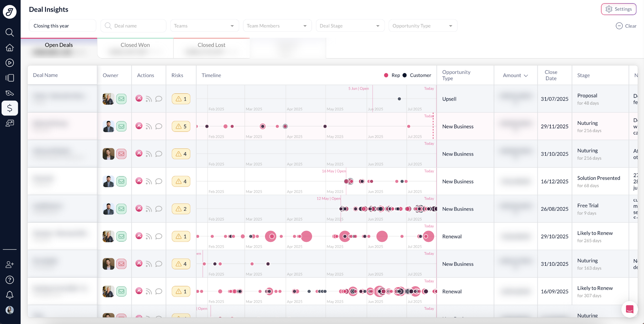The height and width of the screenshot is (324, 644).
Task: Expand the Opportunity Type filter dropdown
Action: click(x=423, y=26)
